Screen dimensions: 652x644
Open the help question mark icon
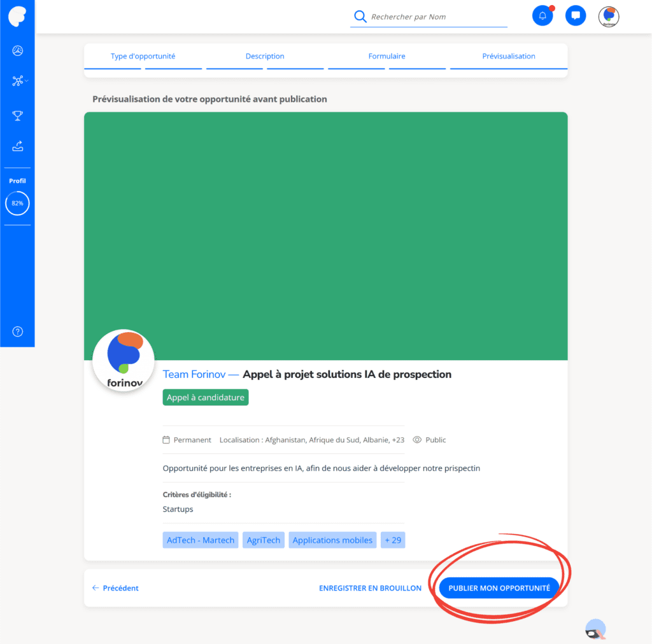(x=17, y=332)
